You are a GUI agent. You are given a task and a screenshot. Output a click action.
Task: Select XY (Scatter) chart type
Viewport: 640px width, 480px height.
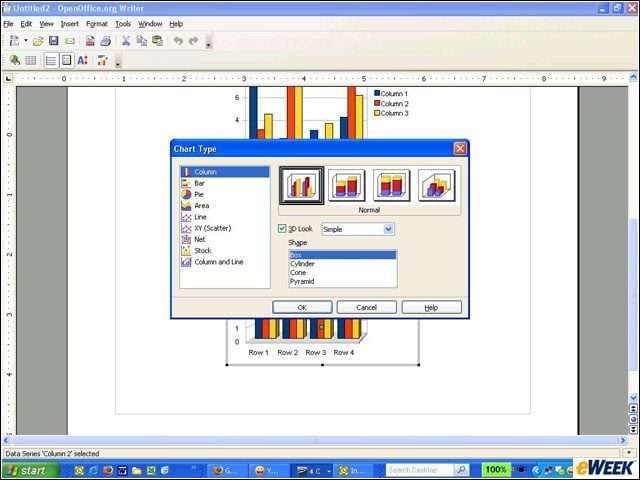click(x=225, y=228)
